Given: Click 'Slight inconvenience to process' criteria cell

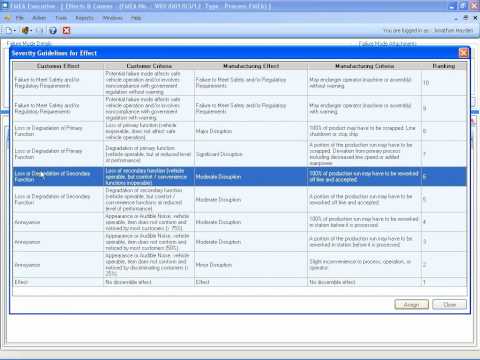Looking at the screenshot, I should [364, 265].
